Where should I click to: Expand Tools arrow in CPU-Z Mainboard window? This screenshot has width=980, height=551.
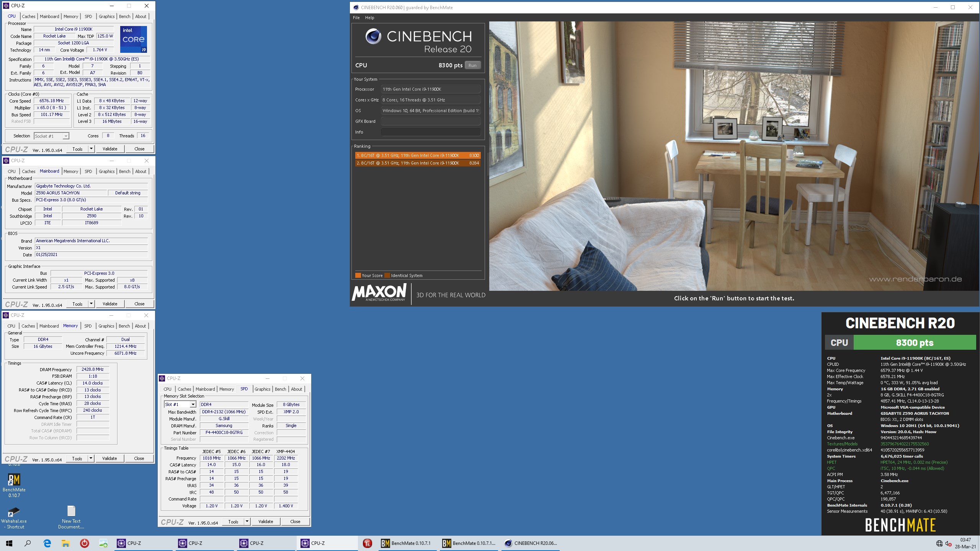[91, 304]
